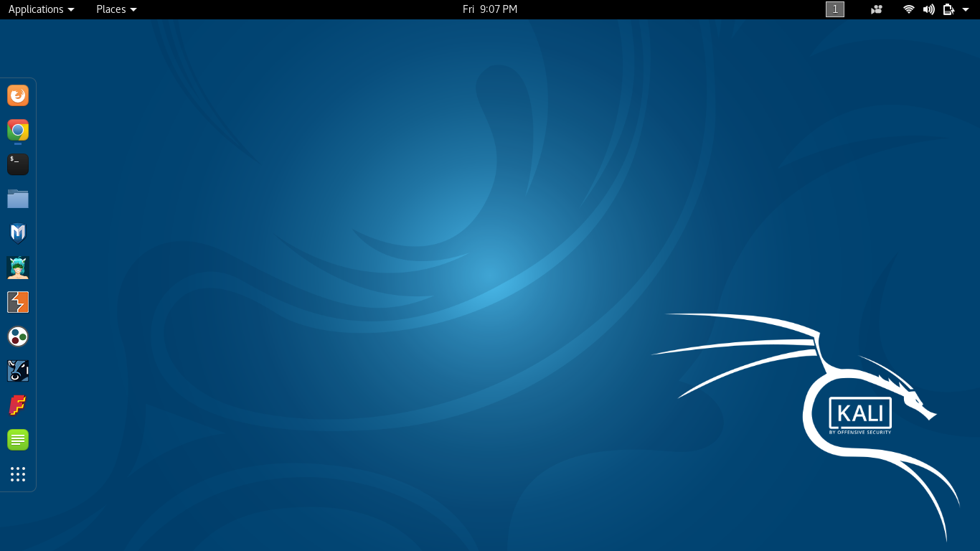The height and width of the screenshot is (551, 980).
Task: Click the Wi-Fi status icon
Action: (x=909, y=9)
